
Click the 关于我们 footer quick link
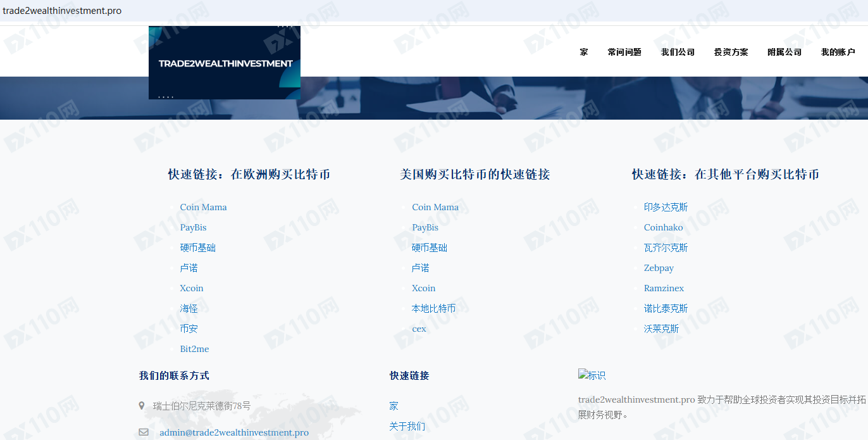tap(407, 426)
